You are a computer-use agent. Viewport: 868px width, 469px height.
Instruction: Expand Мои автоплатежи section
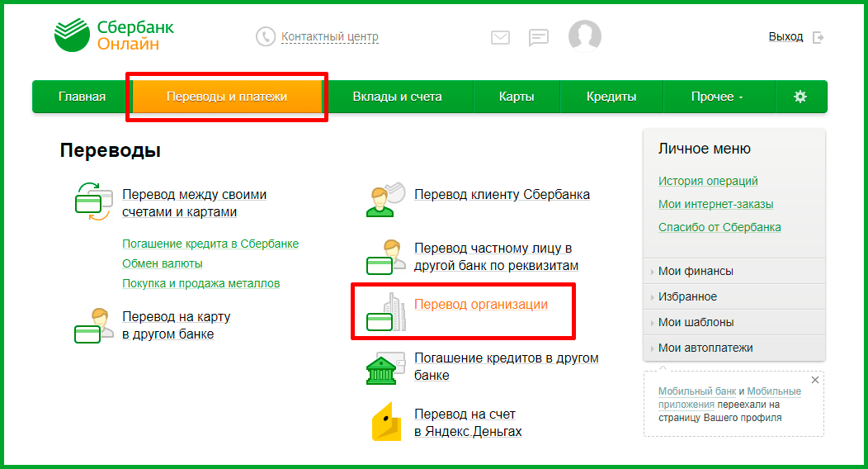(734, 348)
